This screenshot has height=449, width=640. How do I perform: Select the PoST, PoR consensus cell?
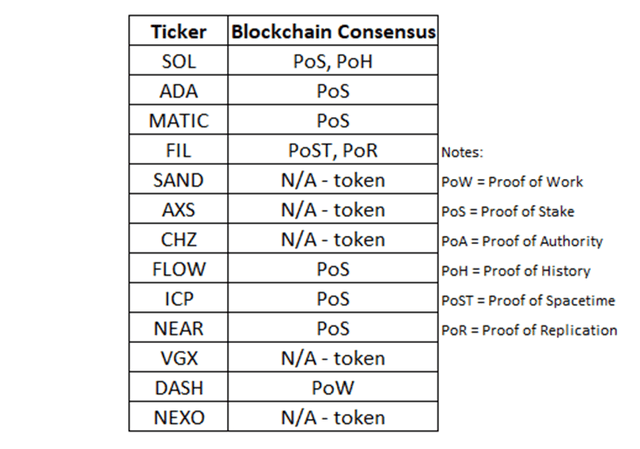(333, 150)
